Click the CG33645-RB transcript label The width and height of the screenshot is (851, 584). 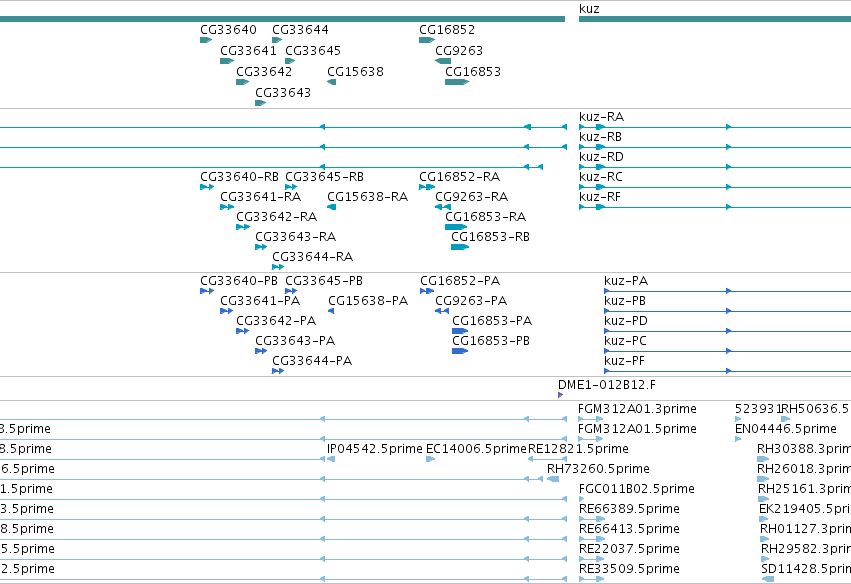[325, 177]
